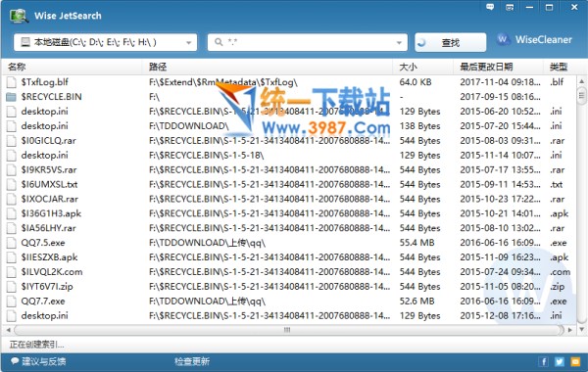Open the feedback speech bubble icon in title bar

490,7
